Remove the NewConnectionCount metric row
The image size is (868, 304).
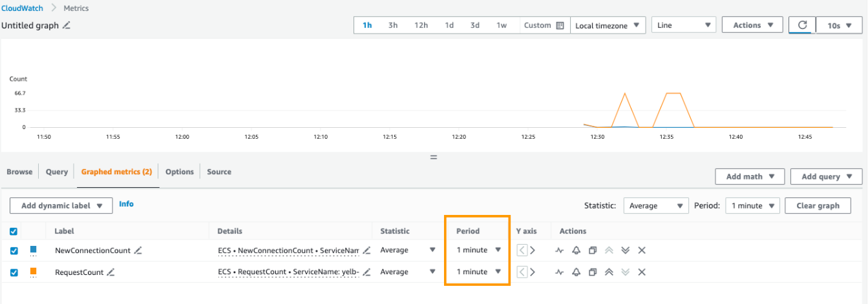642,250
